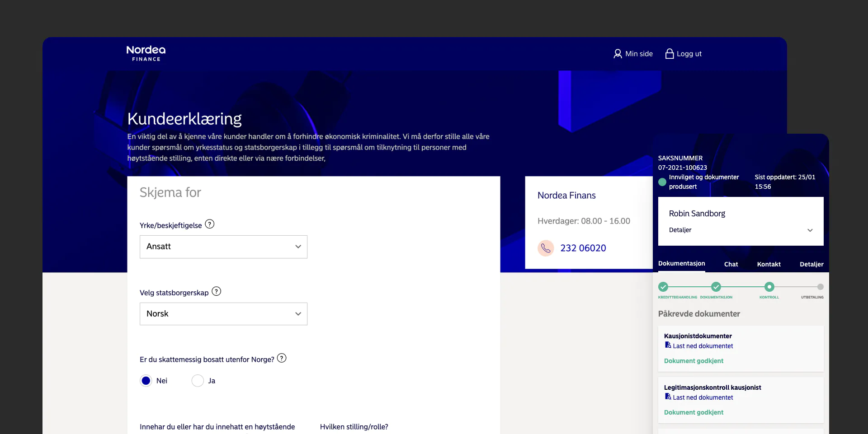Show help for skattemessig bosatt question
Image resolution: width=868 pixels, height=434 pixels.
coord(282,358)
